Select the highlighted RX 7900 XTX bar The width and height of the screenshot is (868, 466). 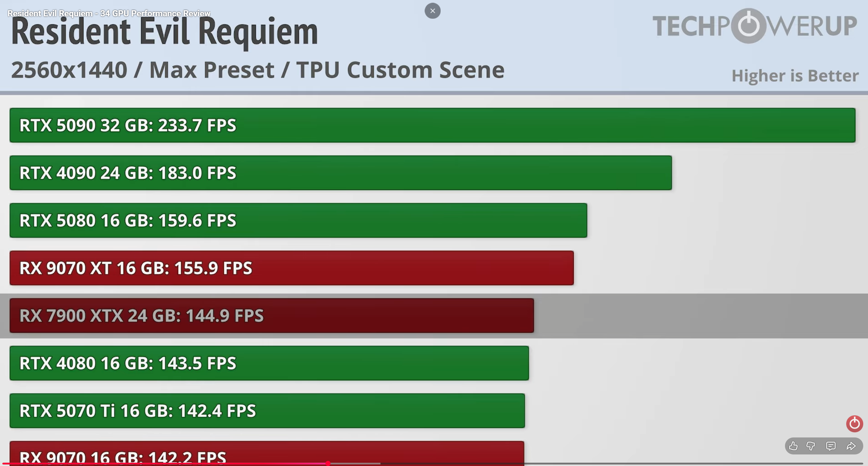click(272, 315)
